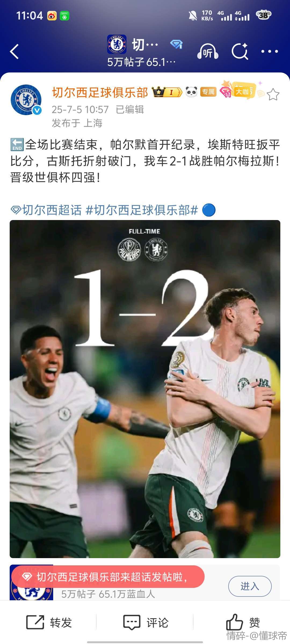Viewport: 290px width, 644px height.
Task: Open the #切尔西足球俱乐部# hashtag
Action: [x=142, y=210]
